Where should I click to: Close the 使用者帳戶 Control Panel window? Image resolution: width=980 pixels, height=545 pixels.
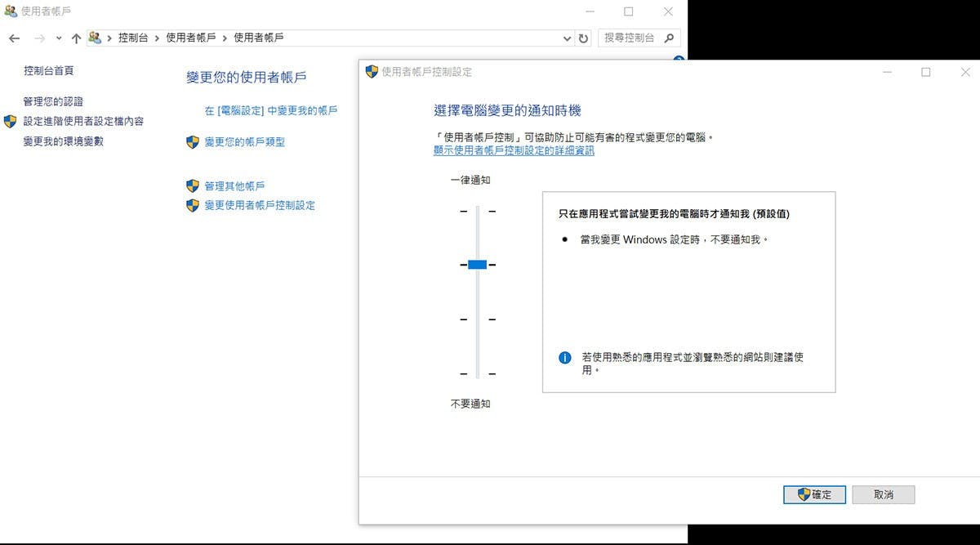point(668,11)
